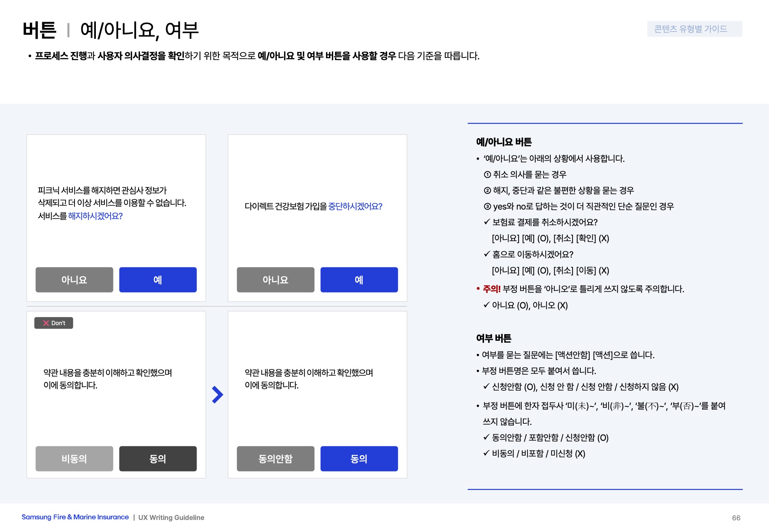Click the light gray 비동의 button
Viewport: 769px width, 532px height.
tap(74, 459)
